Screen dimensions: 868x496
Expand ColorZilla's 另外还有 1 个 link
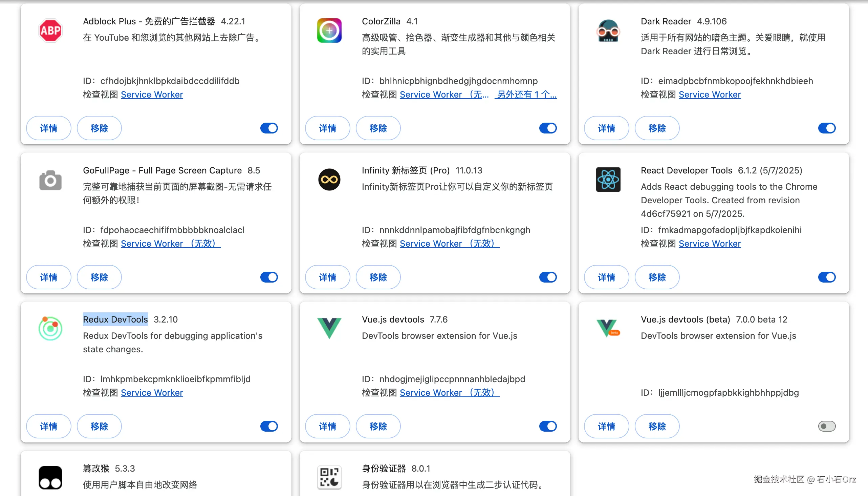pyautogui.click(x=526, y=95)
